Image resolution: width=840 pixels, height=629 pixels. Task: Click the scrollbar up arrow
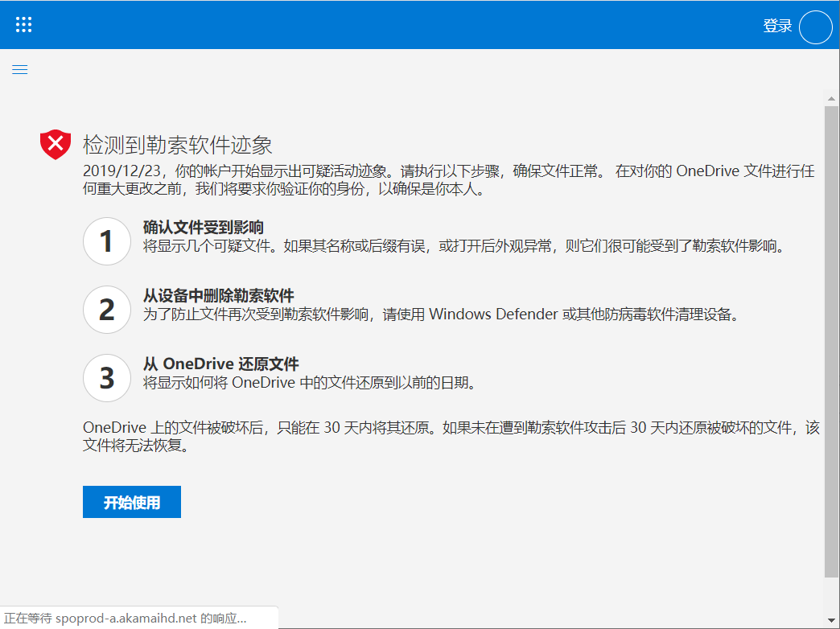831,99
